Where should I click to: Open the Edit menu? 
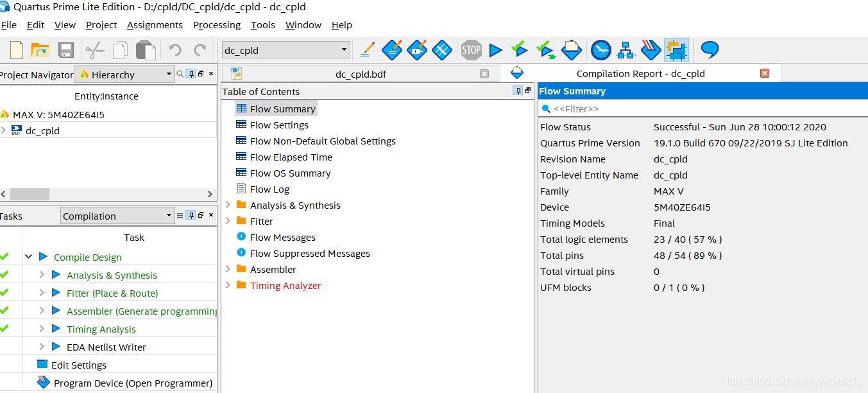coord(35,24)
